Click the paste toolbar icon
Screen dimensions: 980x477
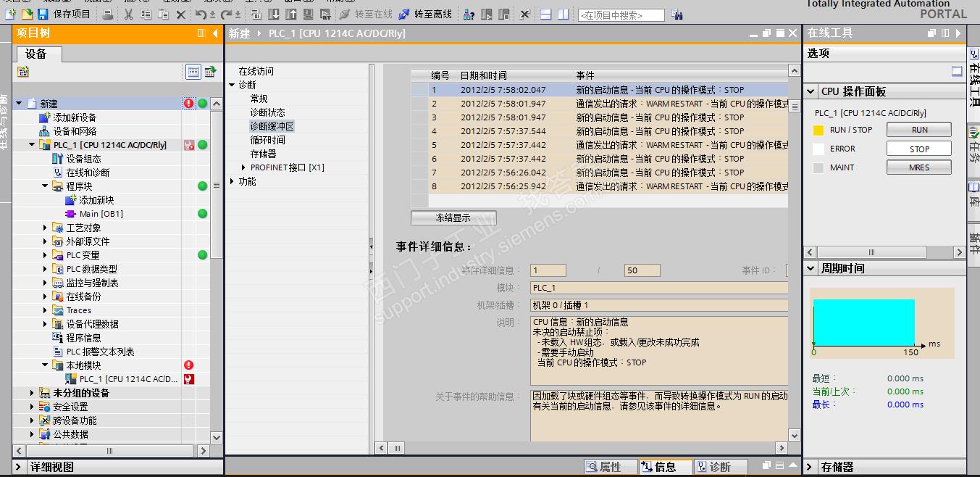point(164,14)
